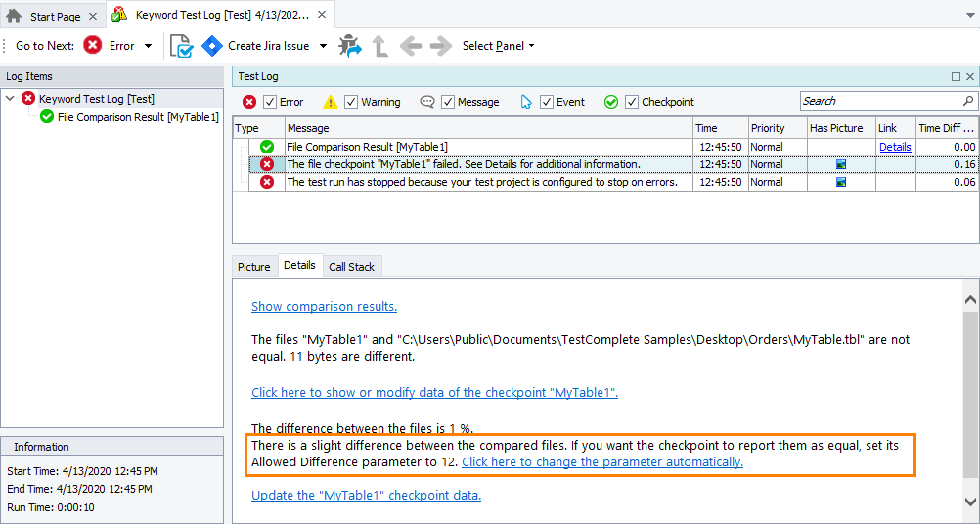Click the red Error icon beside Go to Next
This screenshot has width=980, height=524.
93,46
